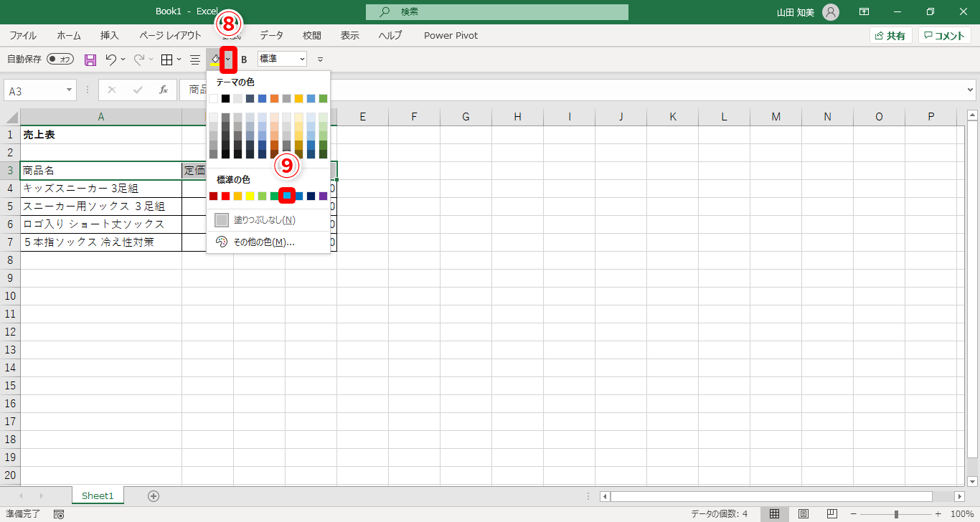Click the Redo arrow icon
The image size is (980, 522).
[139, 60]
